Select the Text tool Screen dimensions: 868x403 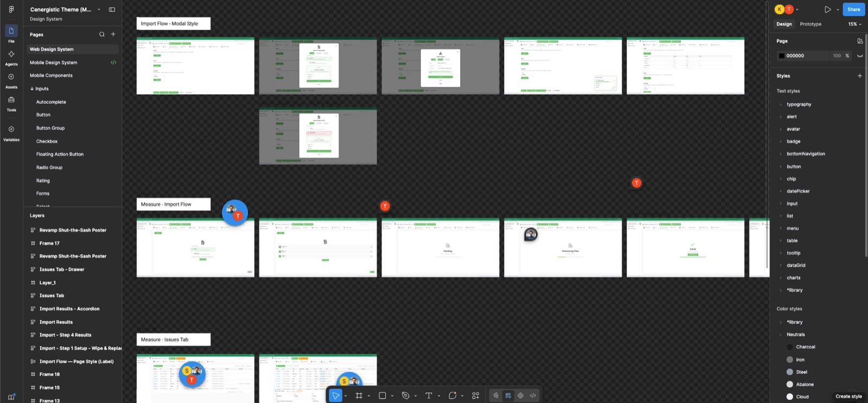click(x=429, y=395)
